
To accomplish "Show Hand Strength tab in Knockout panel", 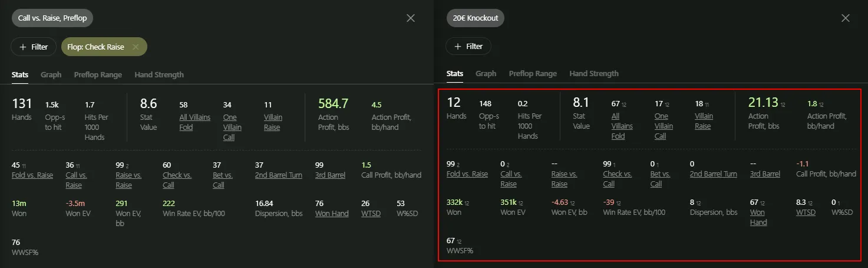I will pyautogui.click(x=594, y=74).
